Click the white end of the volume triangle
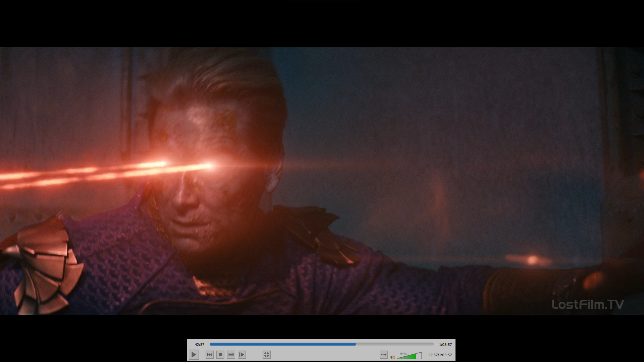The width and height of the screenshot is (644, 362). [x=419, y=356]
